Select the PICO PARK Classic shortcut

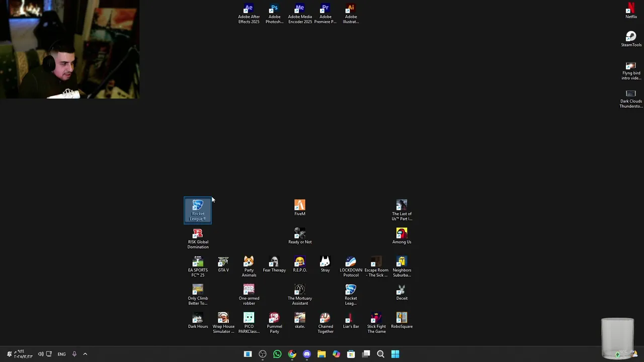[249, 323]
